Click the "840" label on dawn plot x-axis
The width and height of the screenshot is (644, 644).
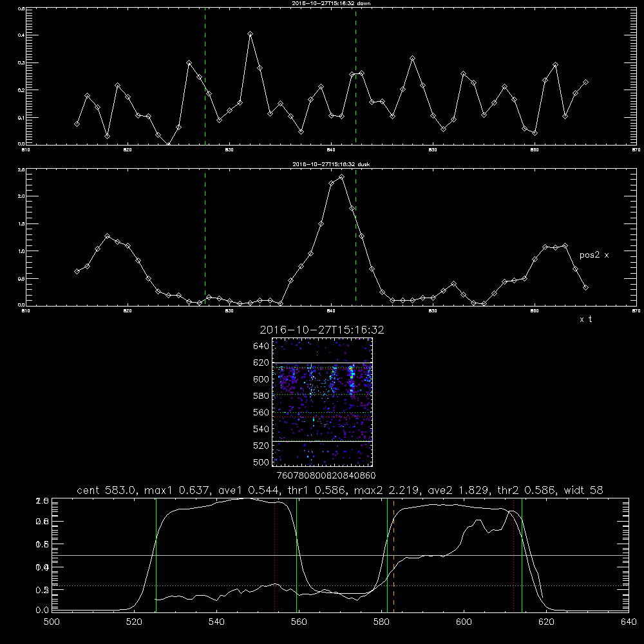[331, 150]
